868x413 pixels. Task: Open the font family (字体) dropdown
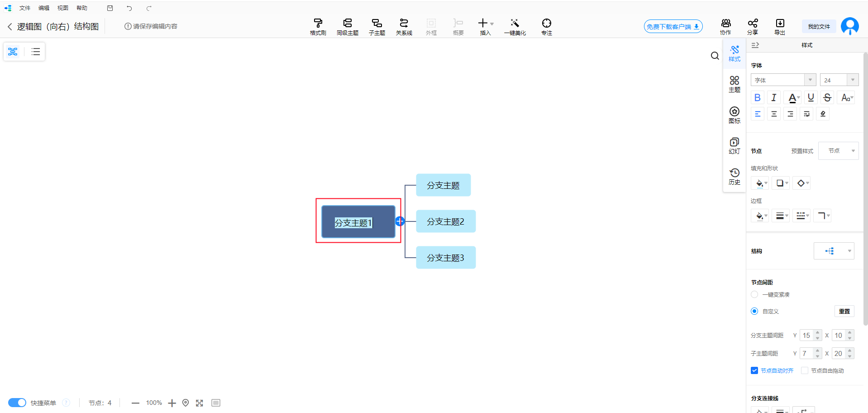pos(783,80)
